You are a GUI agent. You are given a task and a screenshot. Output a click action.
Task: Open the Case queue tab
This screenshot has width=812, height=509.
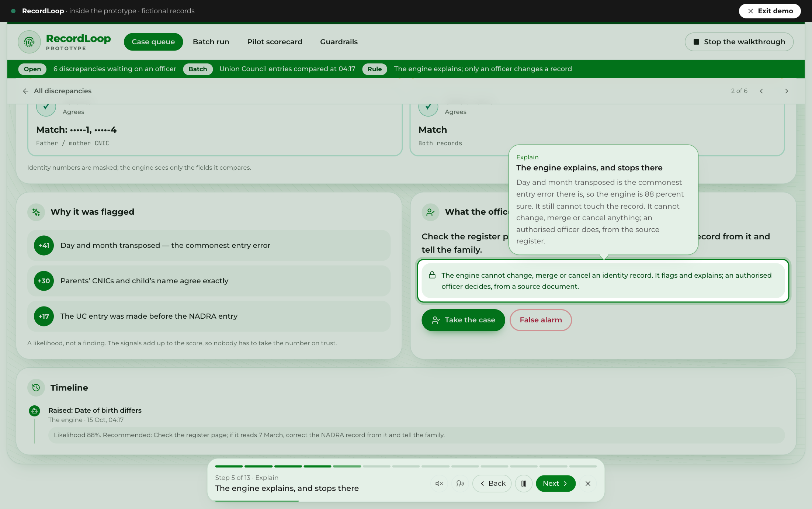[153, 42]
